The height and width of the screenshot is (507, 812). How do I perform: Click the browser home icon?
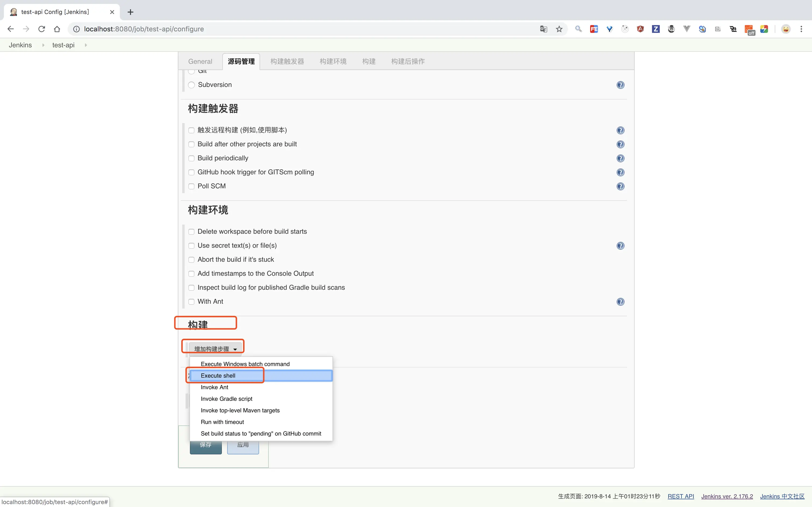[x=57, y=29]
